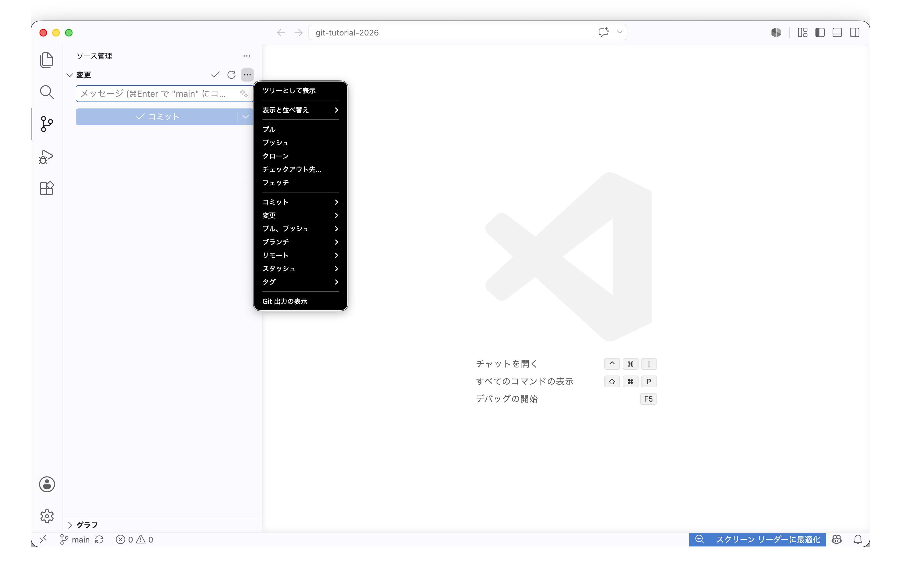
Task: Open ソース管理 views and more actions menu
Action: 247,56
